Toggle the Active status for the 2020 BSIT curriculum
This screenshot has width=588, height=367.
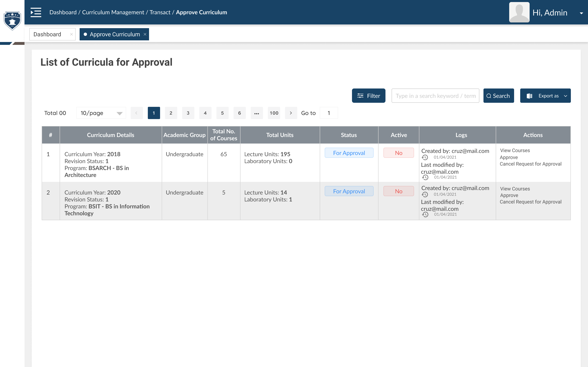coord(398,191)
